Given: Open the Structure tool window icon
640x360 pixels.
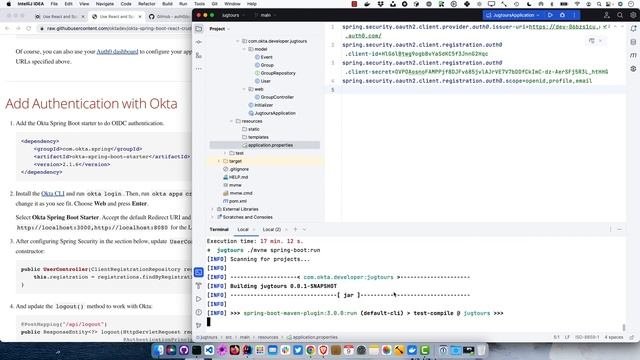Looking at the screenshot, I should point(199,55).
